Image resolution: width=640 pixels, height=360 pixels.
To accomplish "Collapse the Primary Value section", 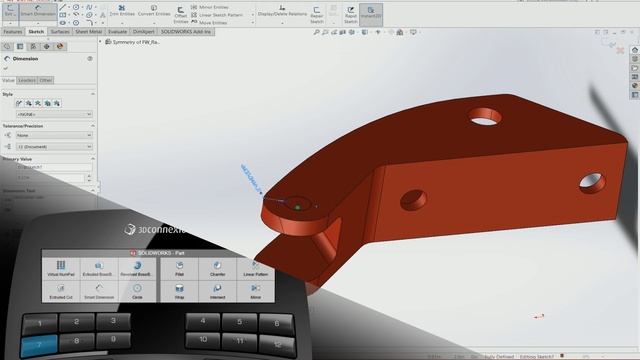I will [93, 159].
